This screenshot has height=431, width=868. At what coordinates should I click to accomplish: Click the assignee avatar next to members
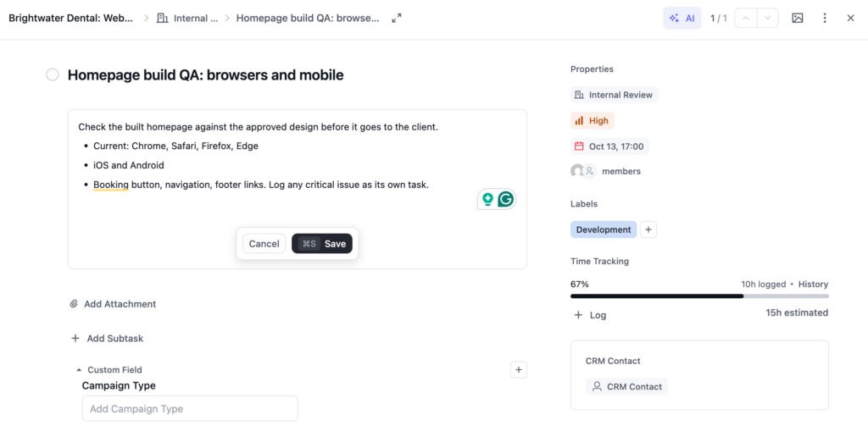point(576,171)
